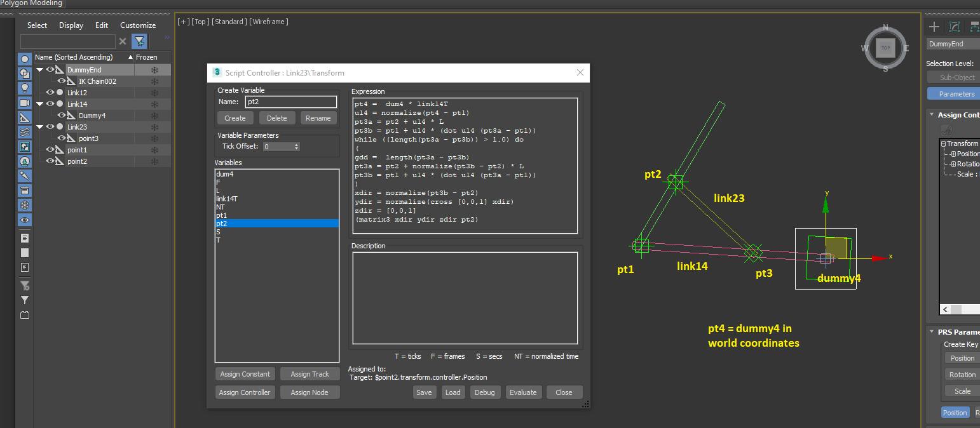Collapse the Link23 tree node

click(x=39, y=127)
